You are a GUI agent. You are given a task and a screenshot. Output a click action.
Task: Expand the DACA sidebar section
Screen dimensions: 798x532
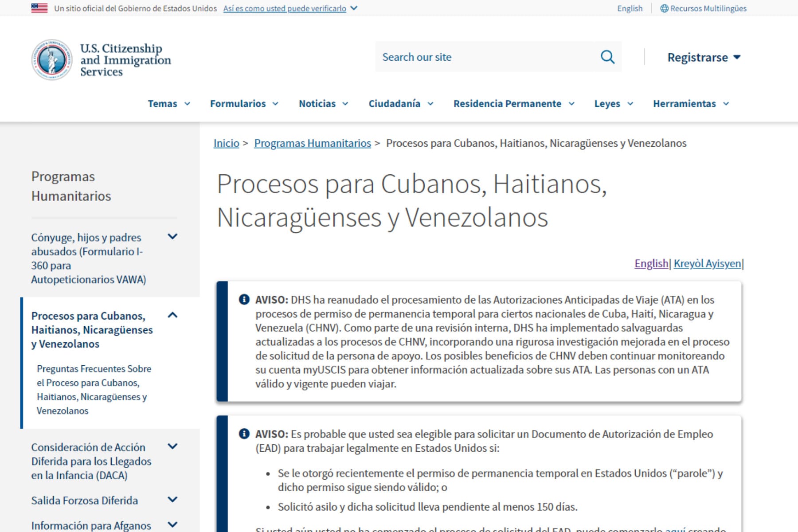coord(173,447)
